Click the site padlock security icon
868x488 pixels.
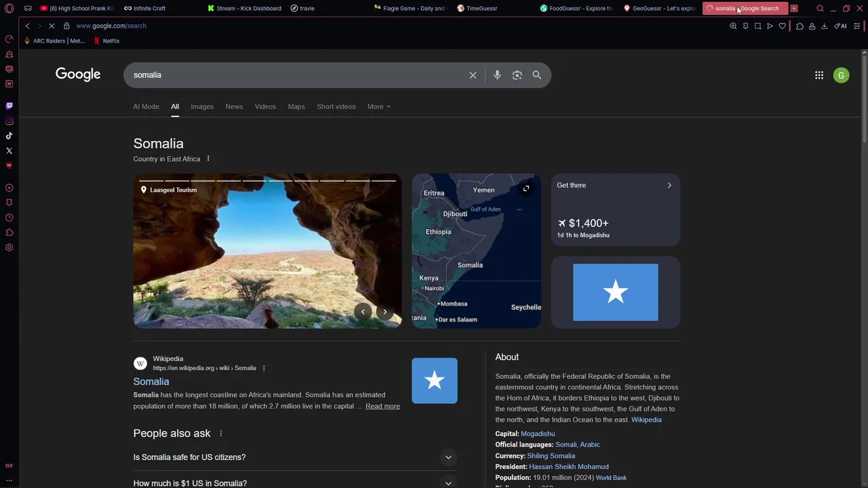[66, 26]
